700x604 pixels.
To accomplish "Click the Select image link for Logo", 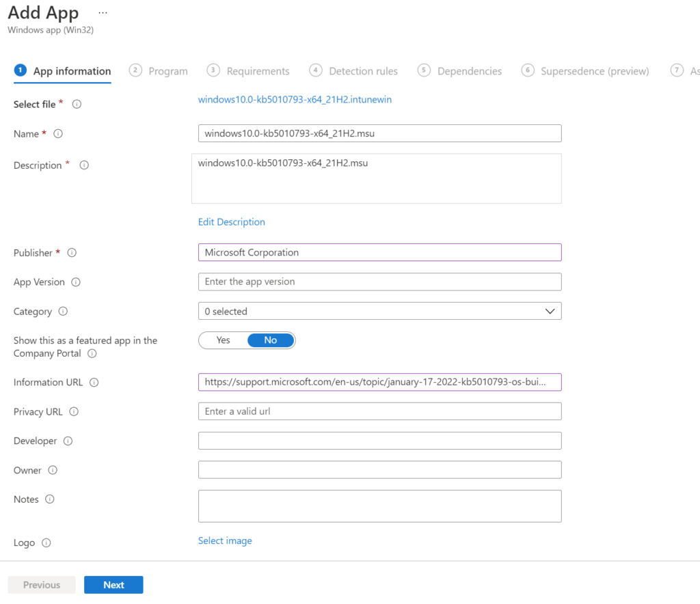I will 225,540.
